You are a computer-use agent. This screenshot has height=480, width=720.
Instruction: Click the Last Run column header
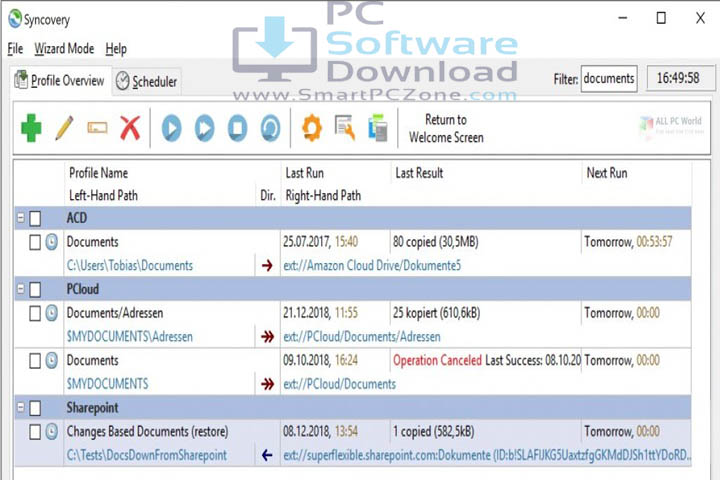304,173
